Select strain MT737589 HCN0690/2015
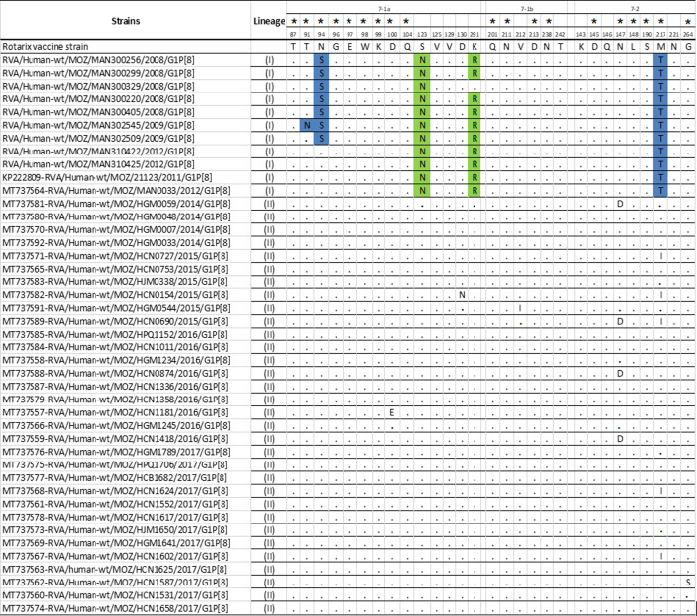697x616 pixels. pyautogui.click(x=115, y=322)
